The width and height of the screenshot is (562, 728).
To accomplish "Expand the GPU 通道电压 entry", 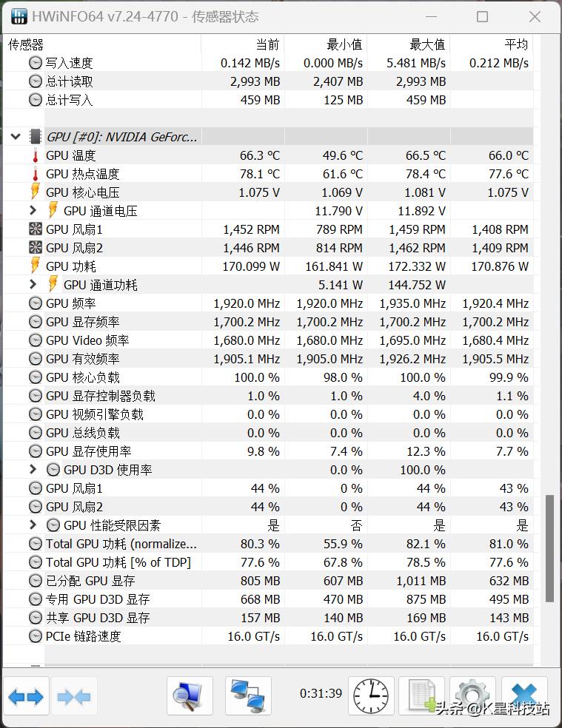I will coord(32,210).
